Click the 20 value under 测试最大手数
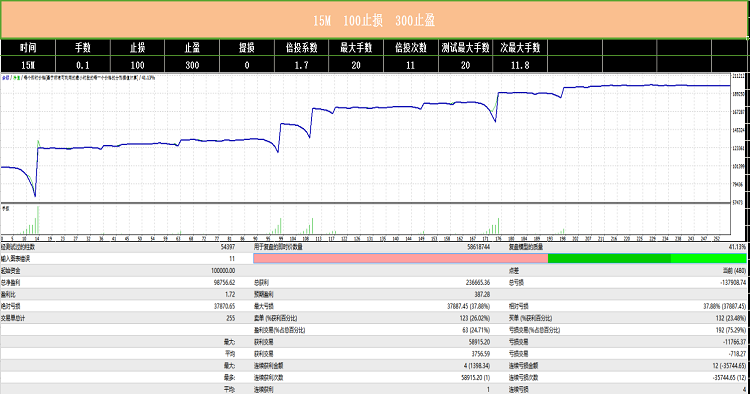This screenshot has height=394, width=750. 465,65
